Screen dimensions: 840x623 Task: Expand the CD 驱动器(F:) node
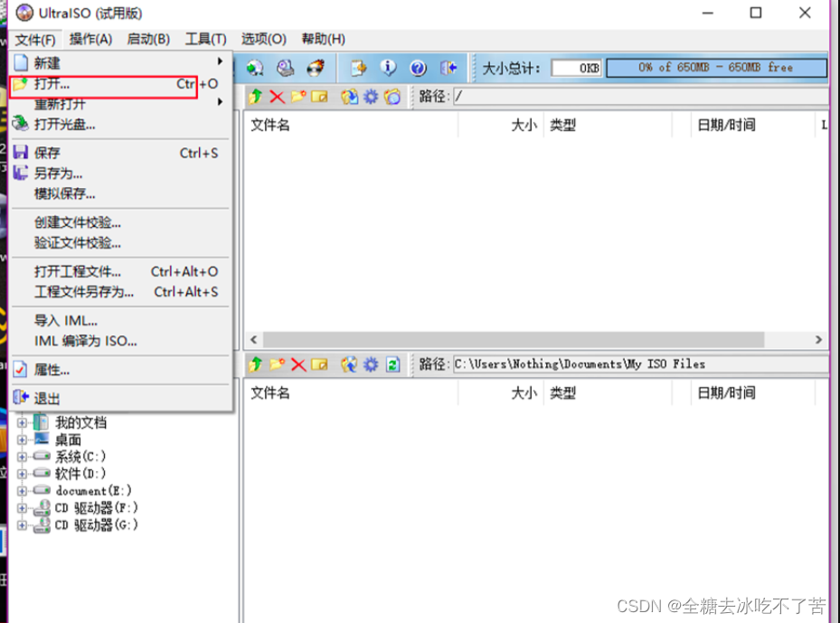click(23, 508)
